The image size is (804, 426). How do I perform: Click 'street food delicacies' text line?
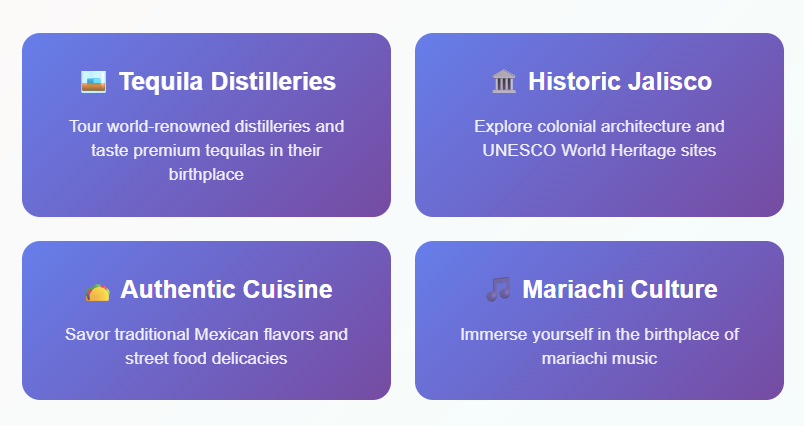point(206,358)
